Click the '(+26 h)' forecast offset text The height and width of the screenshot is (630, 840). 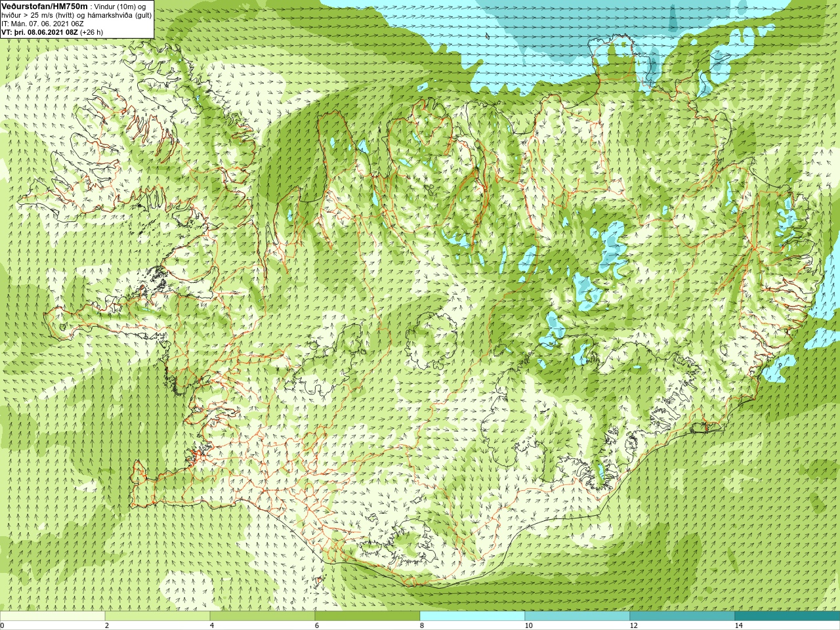[91, 32]
